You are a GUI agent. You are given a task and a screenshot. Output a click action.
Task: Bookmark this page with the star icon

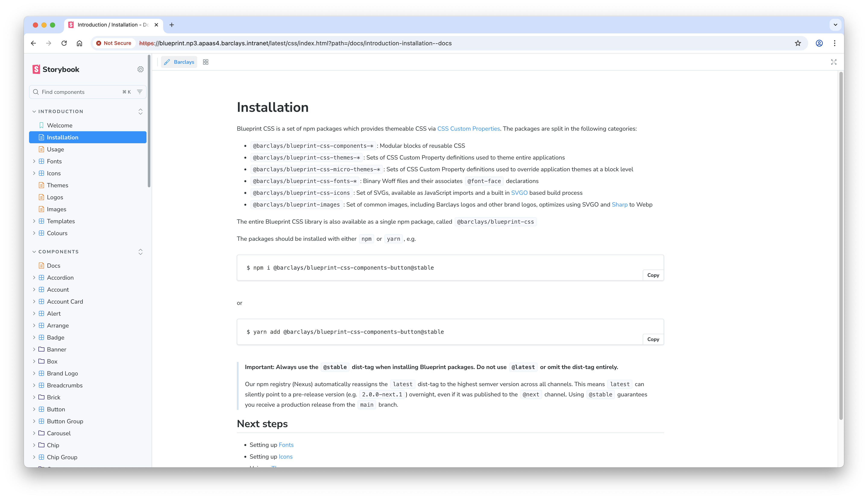tap(798, 43)
